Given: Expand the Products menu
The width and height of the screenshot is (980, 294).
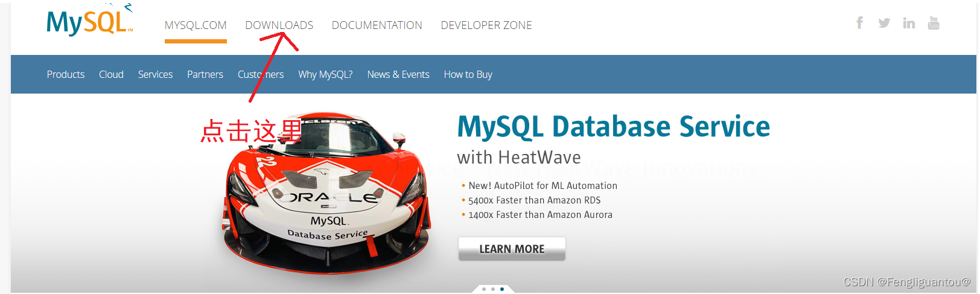Looking at the screenshot, I should click(66, 74).
